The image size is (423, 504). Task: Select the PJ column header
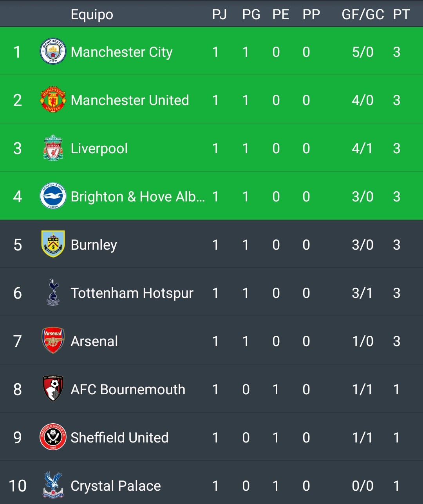click(x=219, y=15)
